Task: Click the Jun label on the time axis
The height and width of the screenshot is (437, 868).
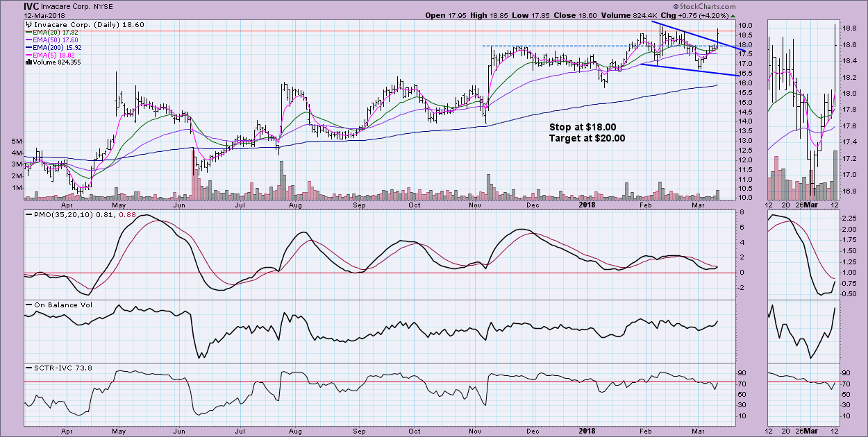Action: [180, 206]
